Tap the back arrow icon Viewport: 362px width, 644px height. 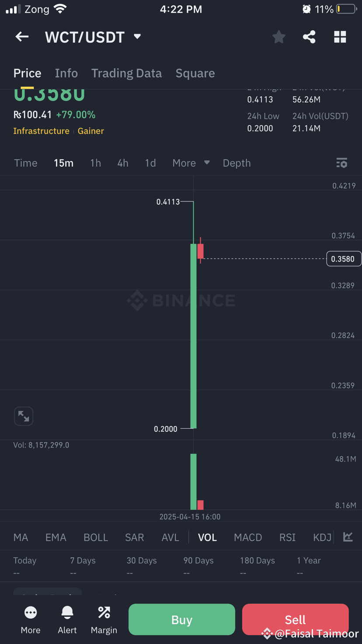tap(22, 37)
